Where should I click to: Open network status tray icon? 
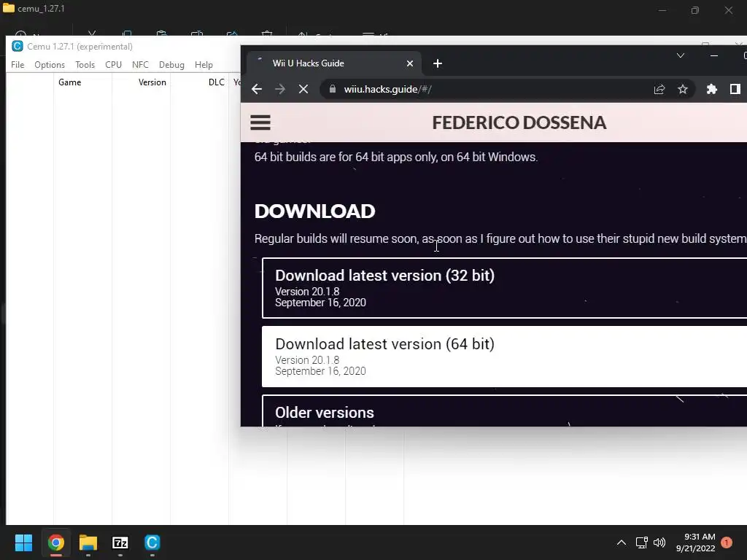click(641, 542)
